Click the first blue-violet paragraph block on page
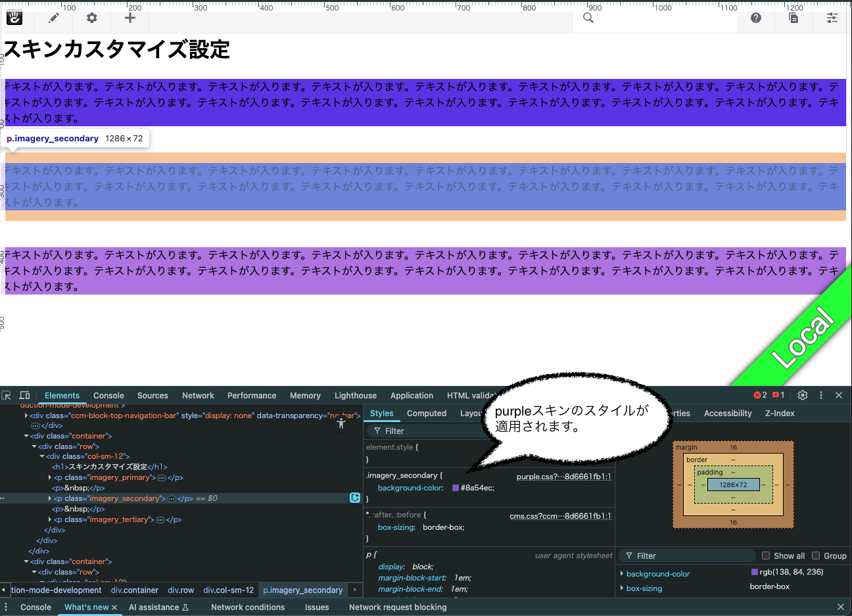The height and width of the screenshot is (616, 852). click(425, 103)
